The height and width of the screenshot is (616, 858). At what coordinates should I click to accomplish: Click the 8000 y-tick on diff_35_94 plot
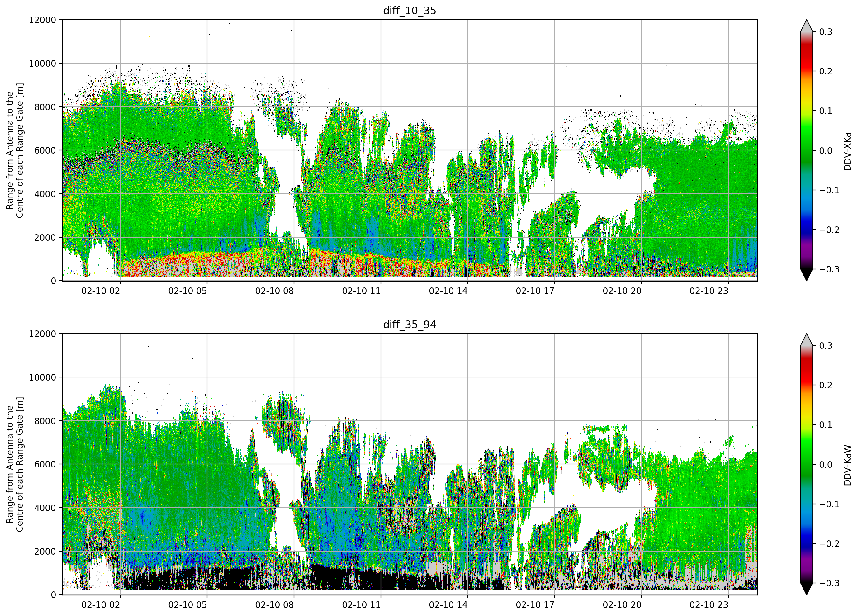click(45, 421)
